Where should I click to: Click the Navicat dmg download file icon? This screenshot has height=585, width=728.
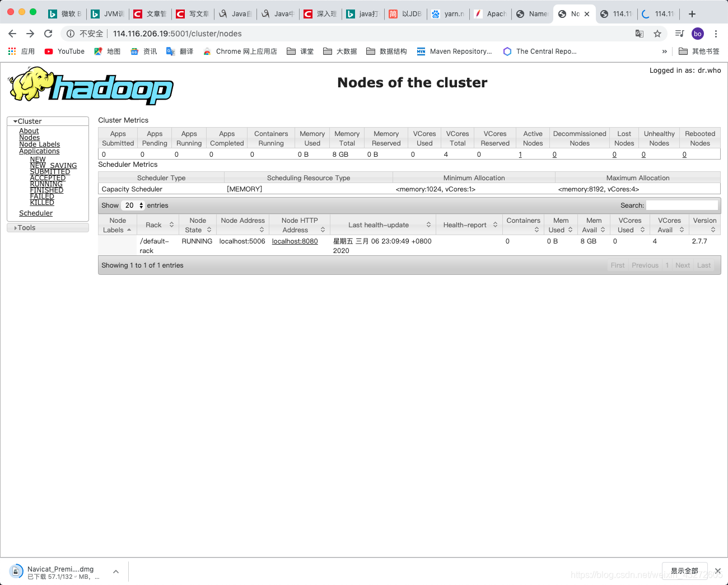(x=16, y=572)
